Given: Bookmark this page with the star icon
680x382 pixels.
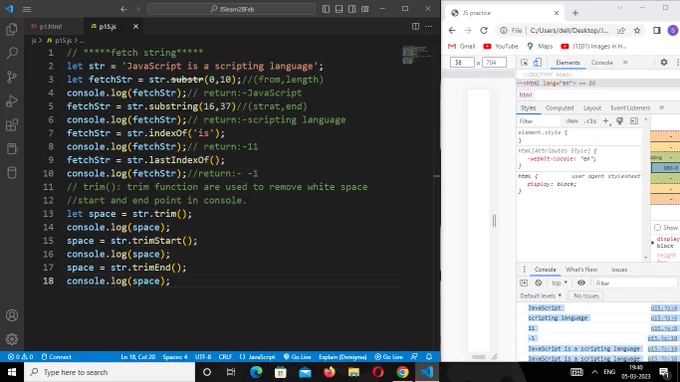Looking at the screenshot, I should coord(637,30).
